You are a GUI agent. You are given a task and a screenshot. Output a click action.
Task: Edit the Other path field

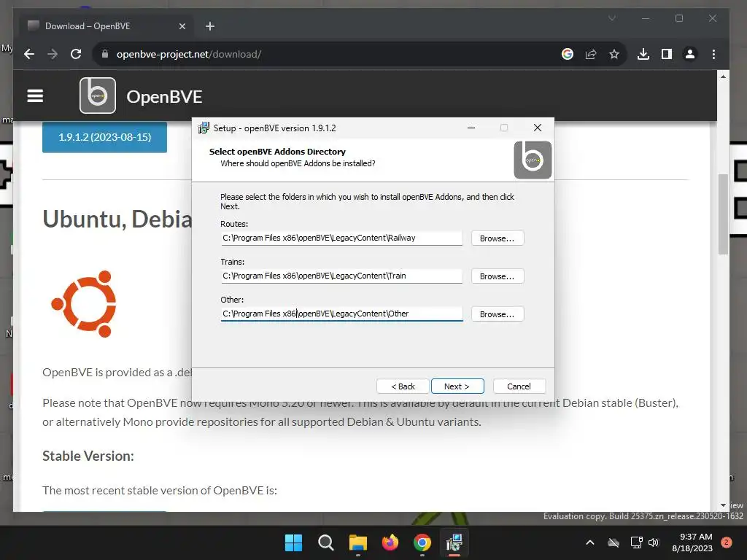coord(341,314)
